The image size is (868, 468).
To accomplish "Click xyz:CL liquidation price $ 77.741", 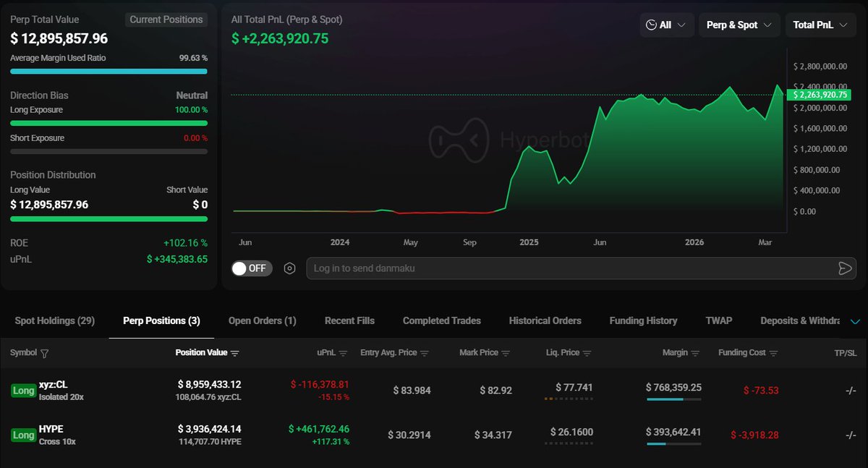I will point(574,388).
